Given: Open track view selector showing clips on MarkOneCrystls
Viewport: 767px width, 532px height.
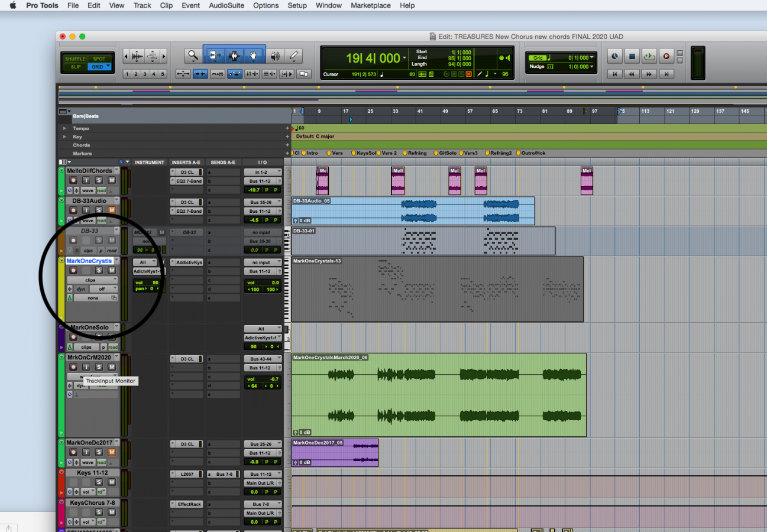Looking at the screenshot, I should coord(92,280).
